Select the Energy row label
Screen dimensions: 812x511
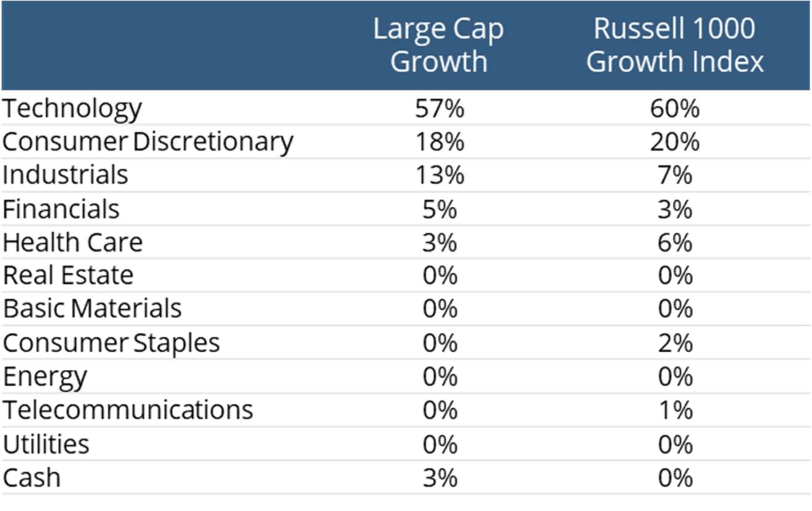coord(45,376)
